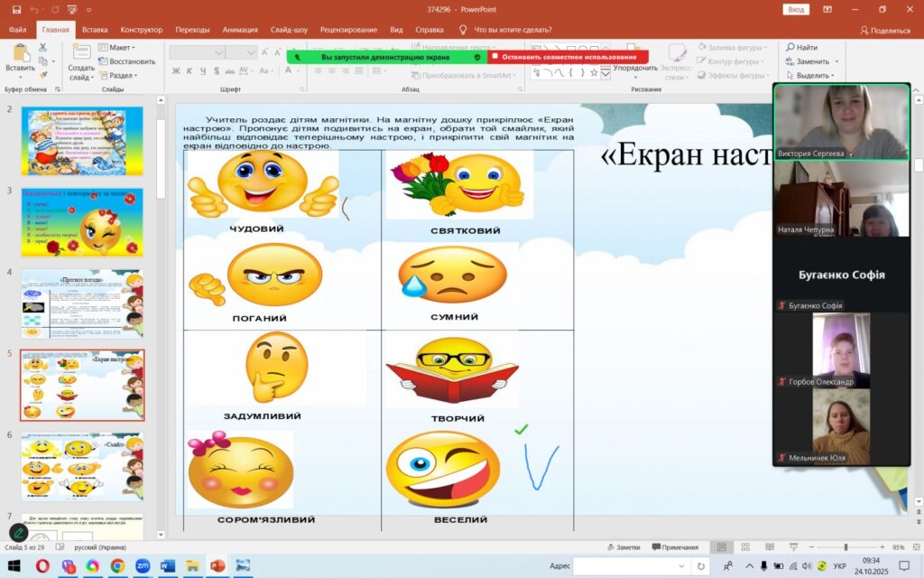Click the Поделиться share button
924x578 pixels.
[885, 30]
